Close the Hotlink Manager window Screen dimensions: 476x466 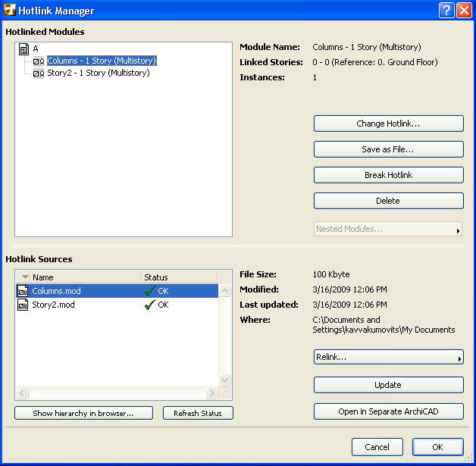465,11
